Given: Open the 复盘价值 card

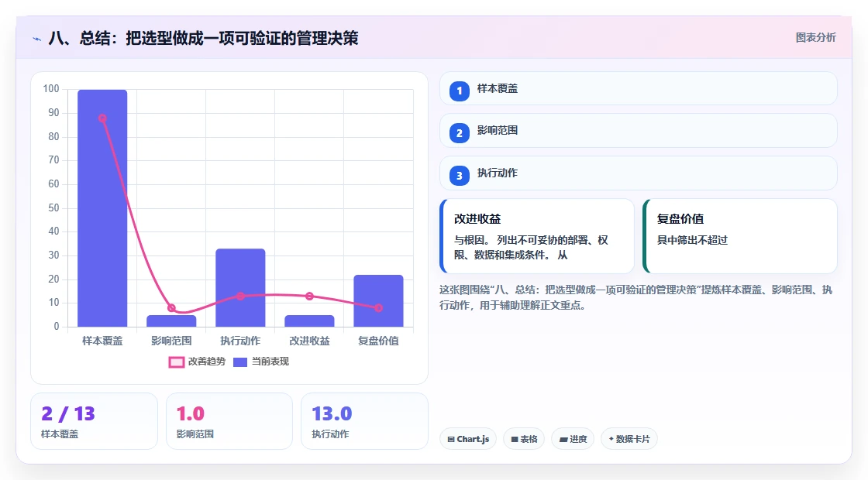Looking at the screenshot, I should coord(739,236).
